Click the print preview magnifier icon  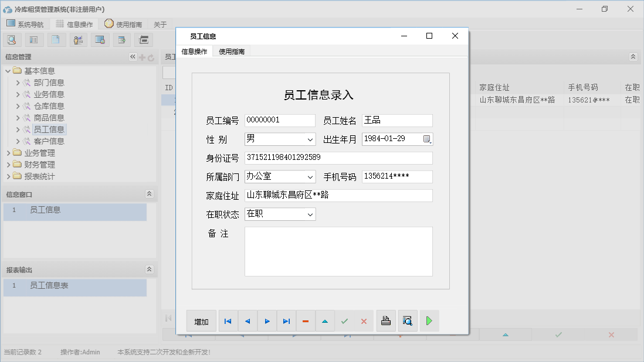(x=408, y=320)
